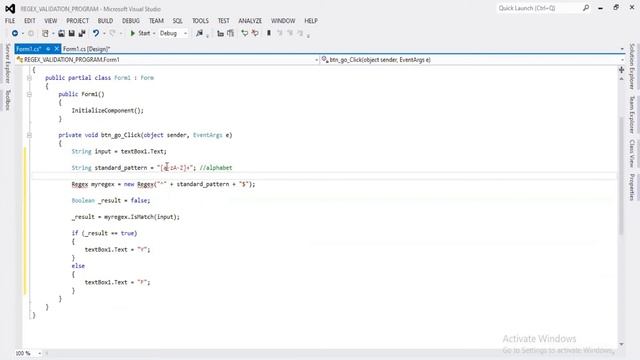Click on "myregex.IsMatch(input);" in the code

142,217
